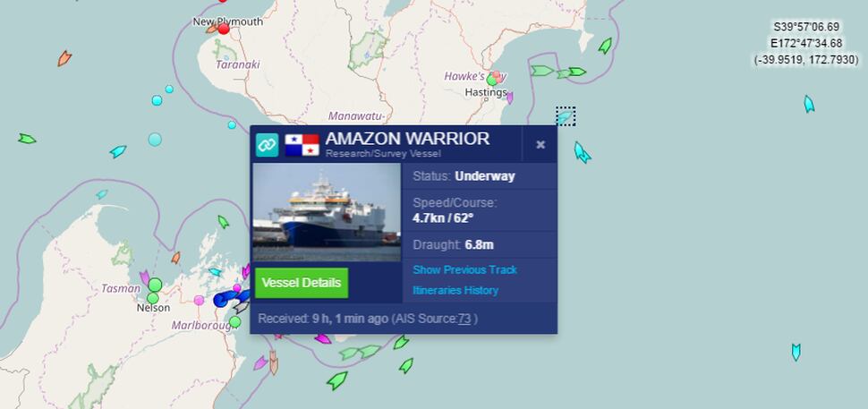Open the Itineraries History link
The width and height of the screenshot is (868, 409).
tap(455, 290)
